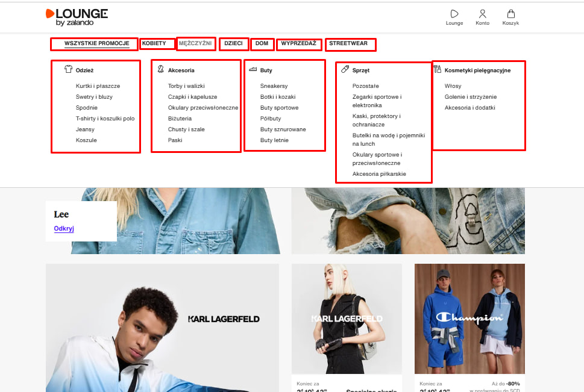The width and height of the screenshot is (584, 392).
Task: Click the Lounge by Zalando logo
Action: click(x=77, y=17)
